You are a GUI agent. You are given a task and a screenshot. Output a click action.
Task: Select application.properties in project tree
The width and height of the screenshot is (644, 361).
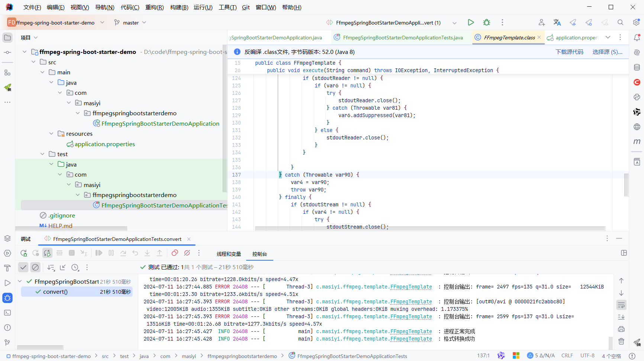tap(104, 144)
